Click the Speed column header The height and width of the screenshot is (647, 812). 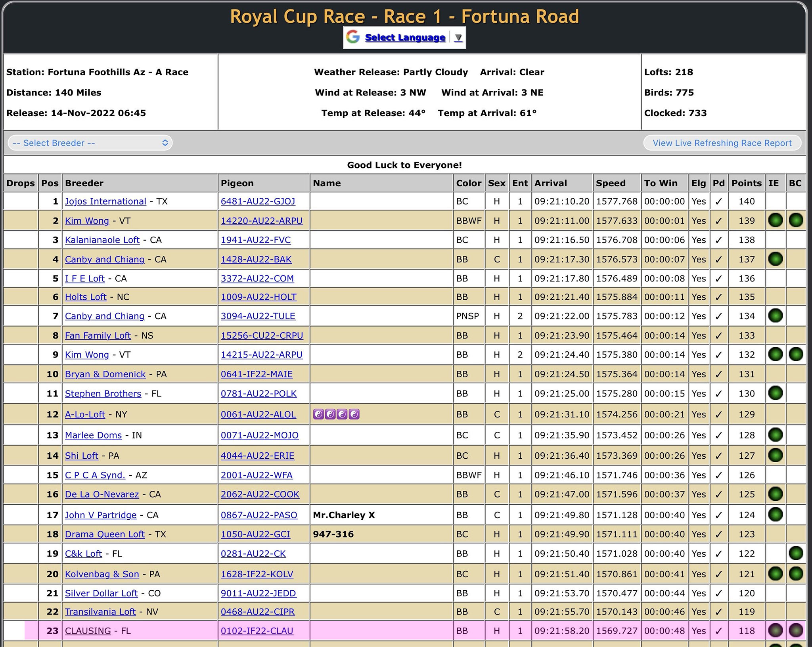[617, 183]
